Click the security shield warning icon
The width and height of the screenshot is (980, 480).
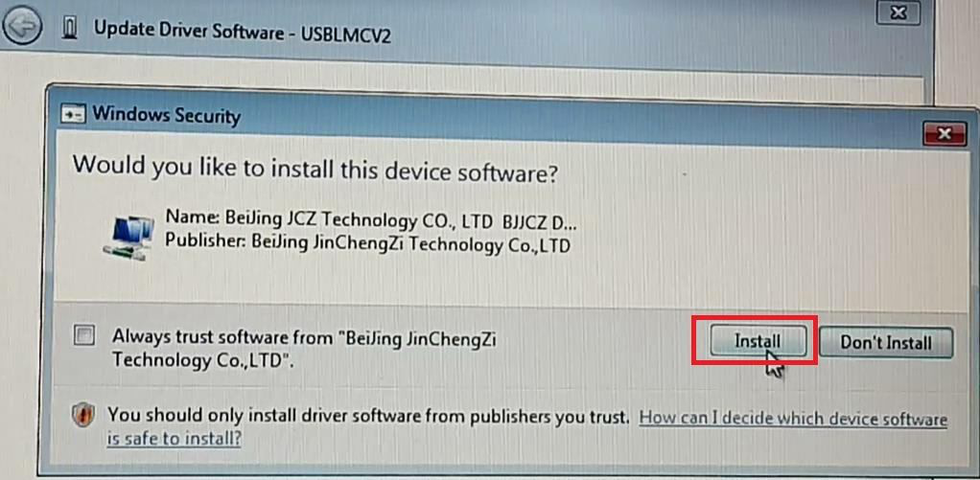click(x=83, y=415)
